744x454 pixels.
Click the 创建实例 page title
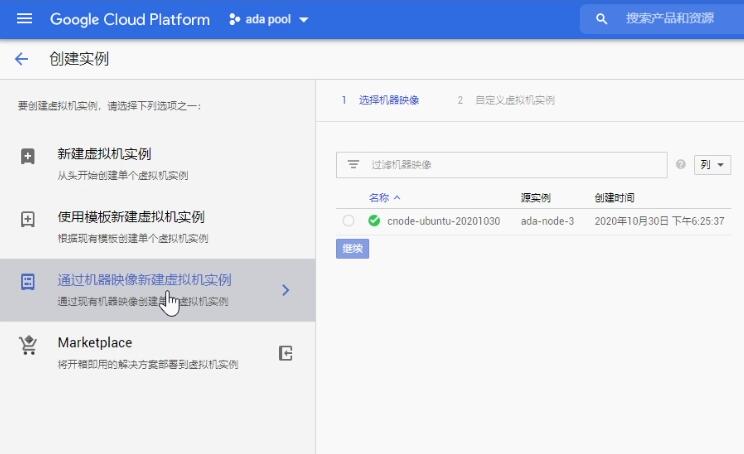coord(79,59)
